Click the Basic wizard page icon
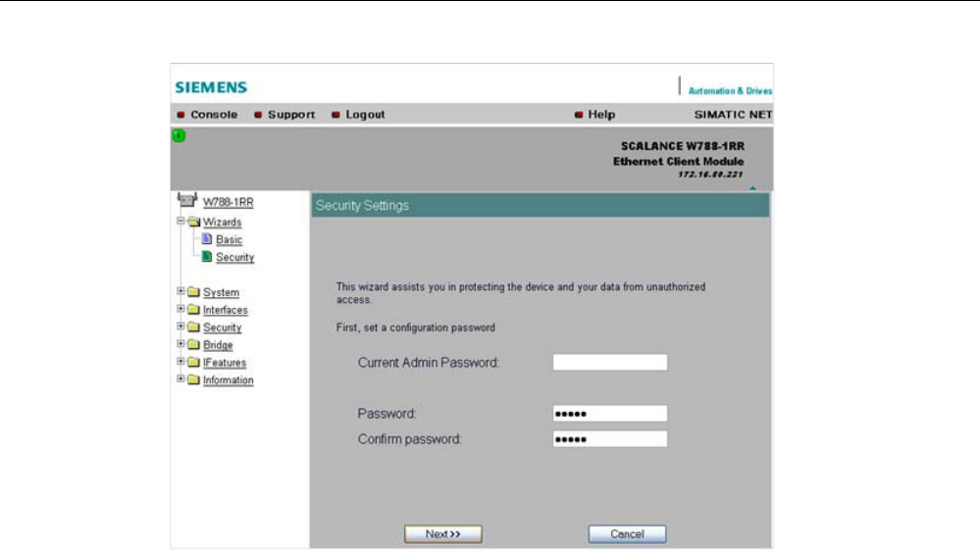Viewport: 980px width, 551px height. click(x=207, y=238)
